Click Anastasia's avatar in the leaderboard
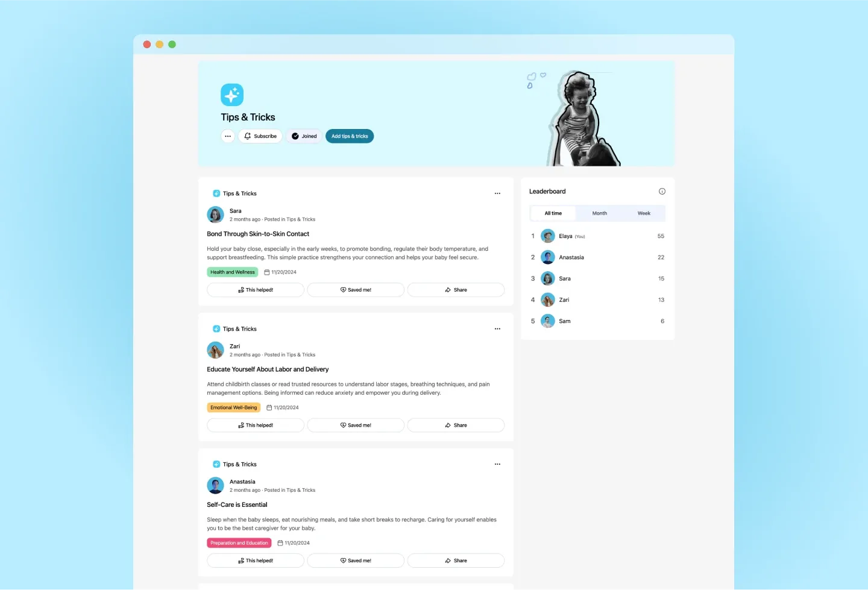The image size is (868, 590). tap(547, 257)
